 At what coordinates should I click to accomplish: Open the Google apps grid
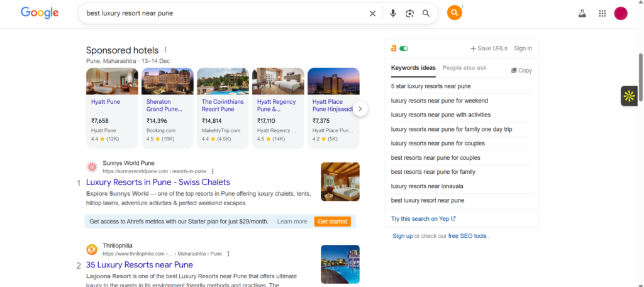[602, 13]
